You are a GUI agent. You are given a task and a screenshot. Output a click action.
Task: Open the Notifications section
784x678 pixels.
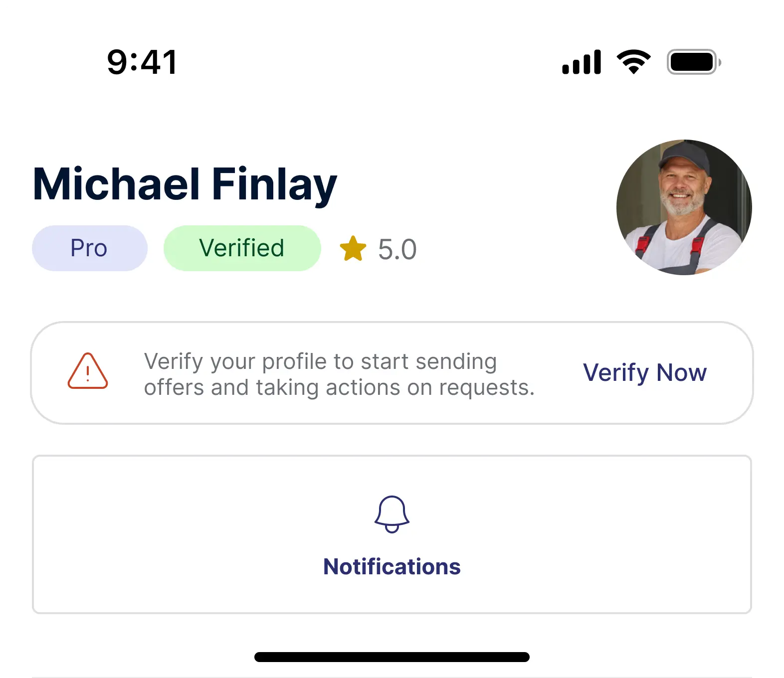tap(392, 566)
